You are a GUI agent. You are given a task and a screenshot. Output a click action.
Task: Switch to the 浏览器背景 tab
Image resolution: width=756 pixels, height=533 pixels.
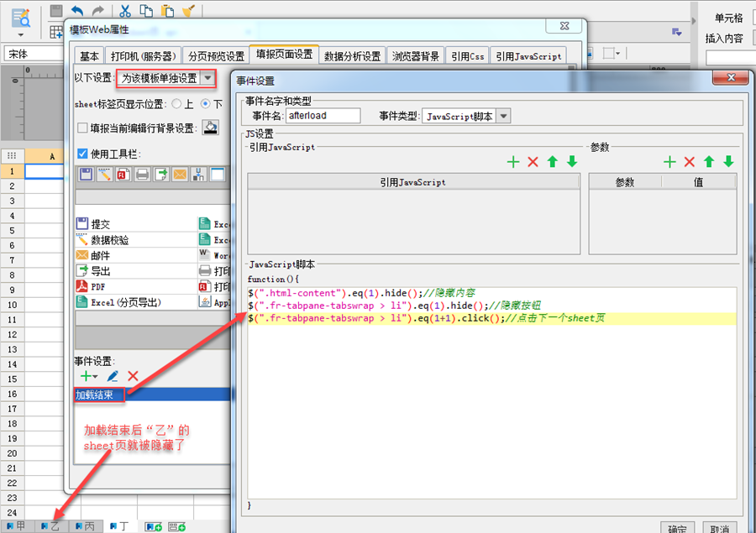[415, 56]
